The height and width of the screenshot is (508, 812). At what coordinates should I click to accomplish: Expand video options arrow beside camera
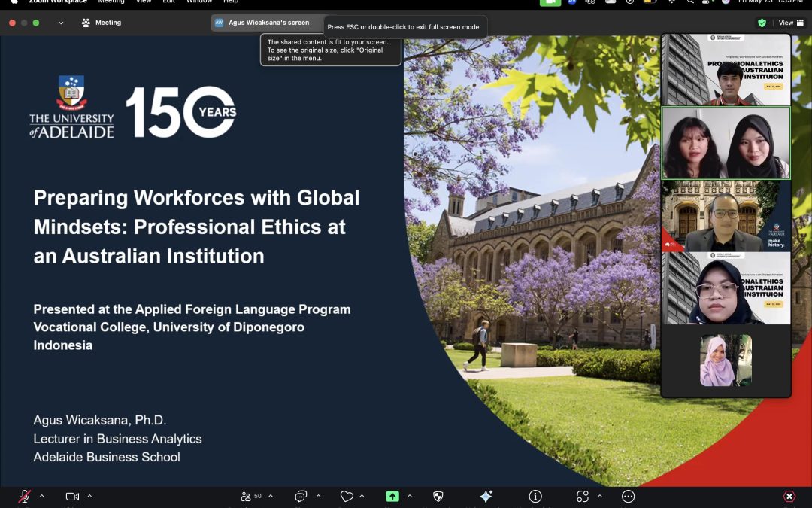point(89,496)
